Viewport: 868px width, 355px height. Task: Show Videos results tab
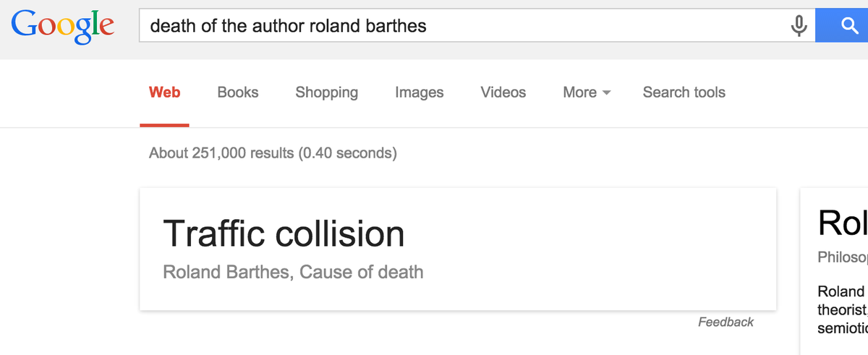click(x=503, y=93)
